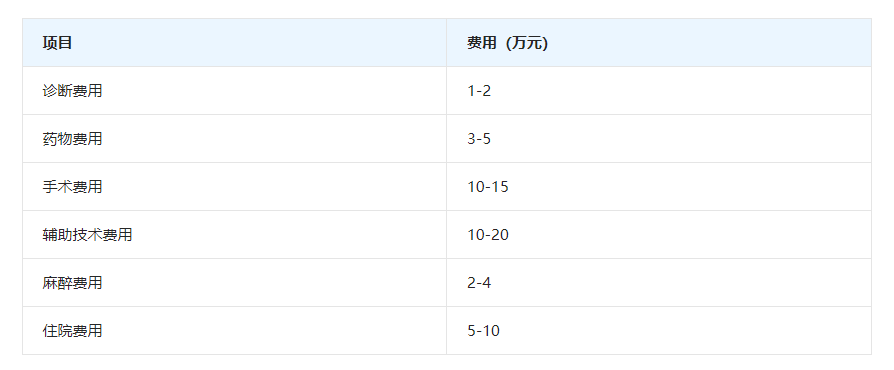Click the 1-2 cost value
The image size is (894, 370).
pyautogui.click(x=479, y=91)
